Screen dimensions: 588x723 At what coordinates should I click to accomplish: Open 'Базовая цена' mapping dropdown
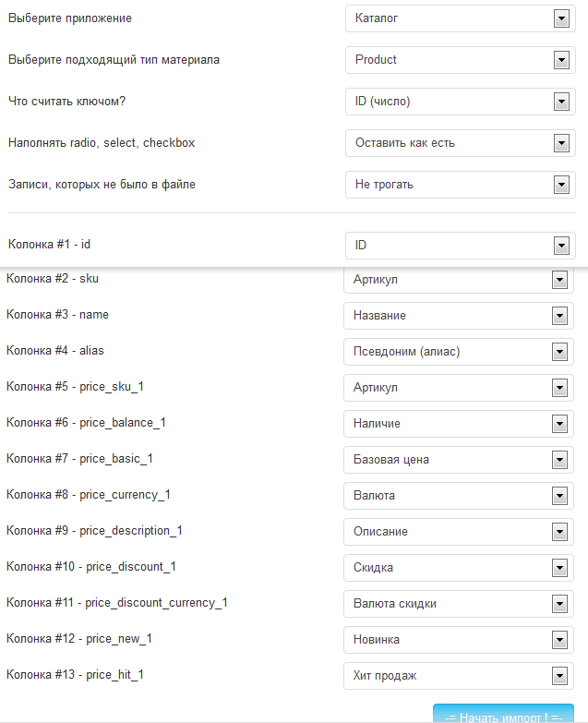point(459,460)
